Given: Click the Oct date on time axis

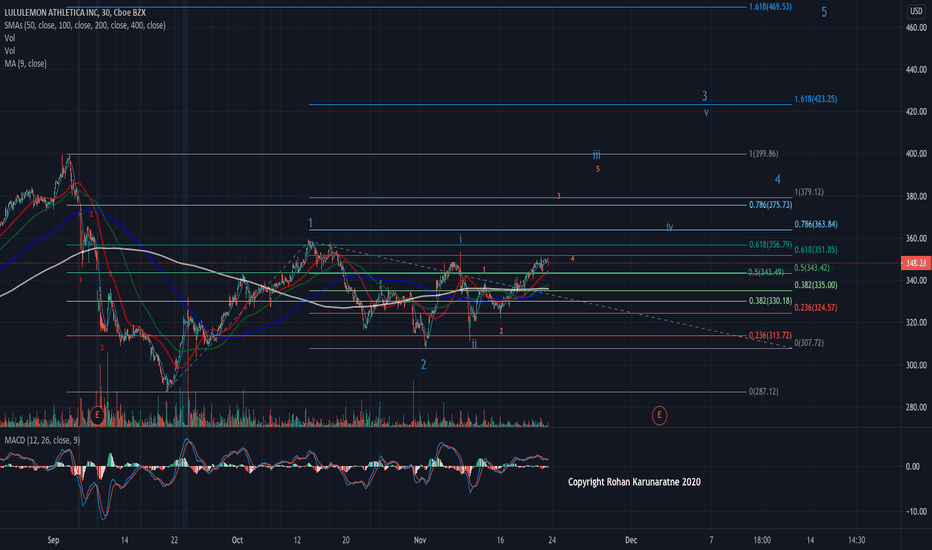Looking at the screenshot, I should pyautogui.click(x=237, y=540).
